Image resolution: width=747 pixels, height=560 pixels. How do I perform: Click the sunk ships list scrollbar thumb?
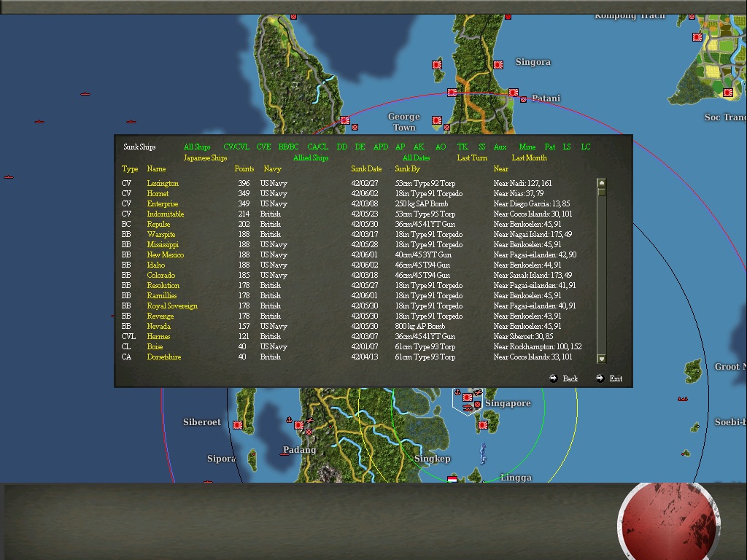point(602,192)
